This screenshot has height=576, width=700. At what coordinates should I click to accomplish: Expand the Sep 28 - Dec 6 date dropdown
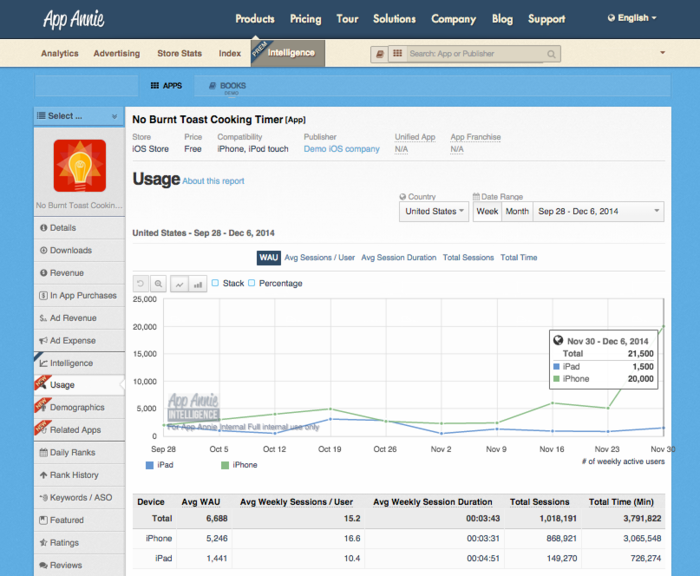point(598,211)
